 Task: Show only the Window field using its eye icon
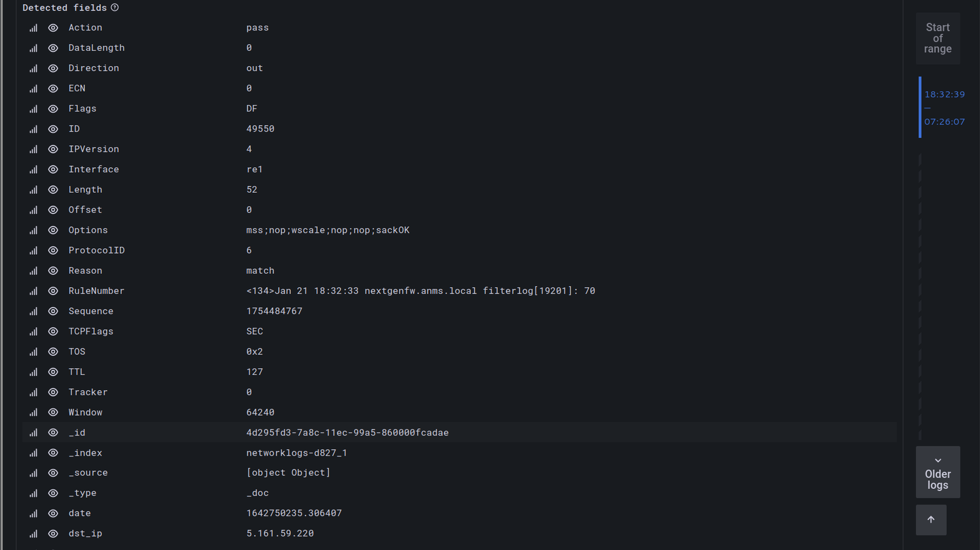coord(53,413)
